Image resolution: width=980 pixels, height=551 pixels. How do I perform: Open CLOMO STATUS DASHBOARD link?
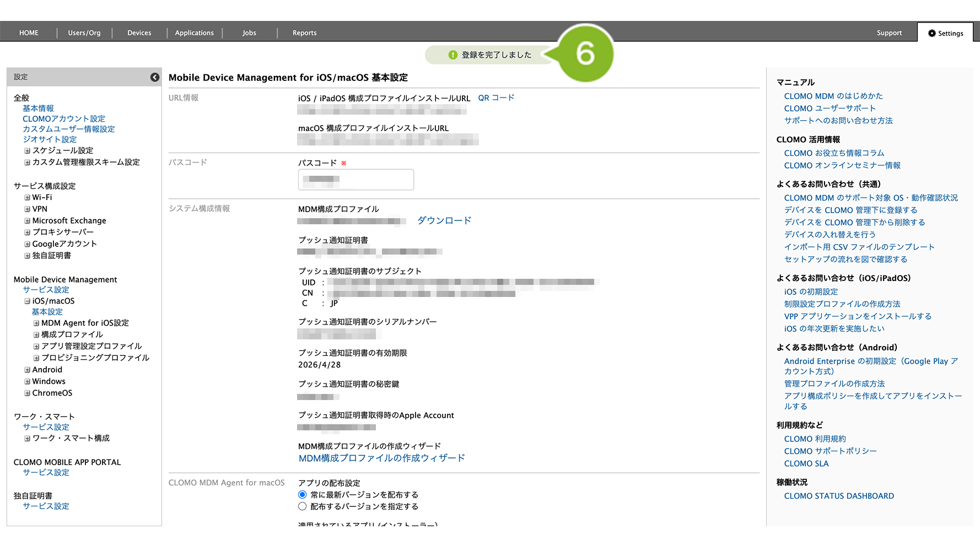[x=838, y=496]
